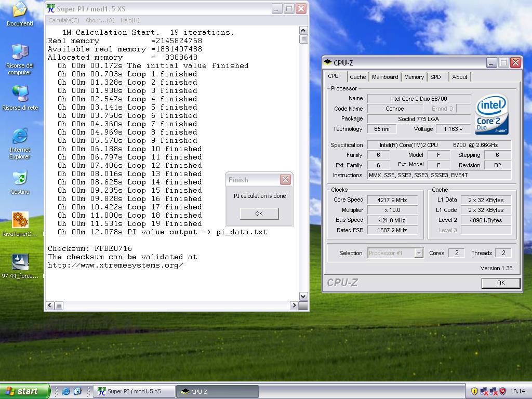The image size is (532, 399).
Task: Click the Multiplier value x 10.0
Action: (392, 210)
